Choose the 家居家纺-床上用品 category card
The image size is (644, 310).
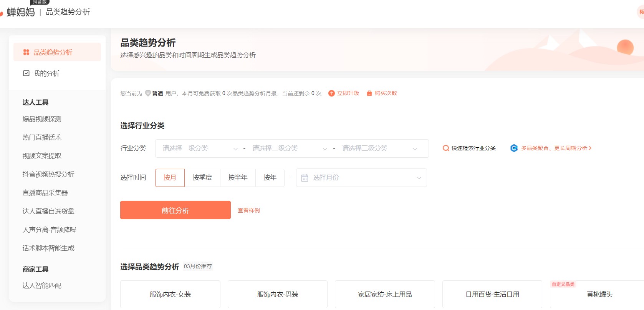click(385, 294)
